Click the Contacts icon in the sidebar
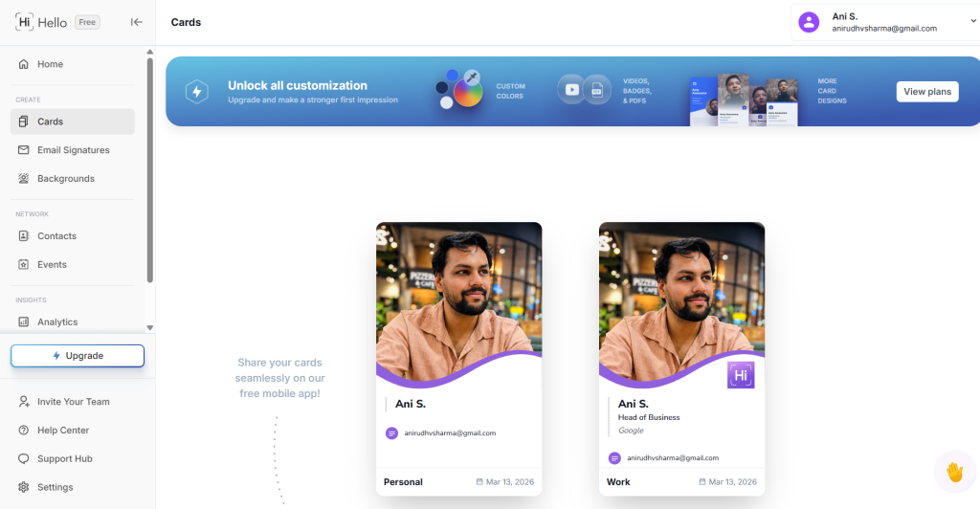980x509 pixels. pos(24,236)
